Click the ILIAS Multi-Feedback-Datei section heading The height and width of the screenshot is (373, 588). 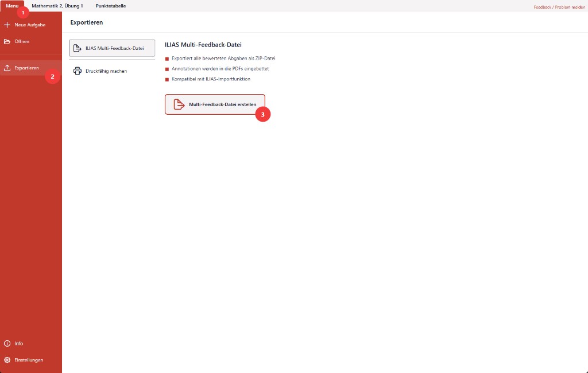coord(203,45)
